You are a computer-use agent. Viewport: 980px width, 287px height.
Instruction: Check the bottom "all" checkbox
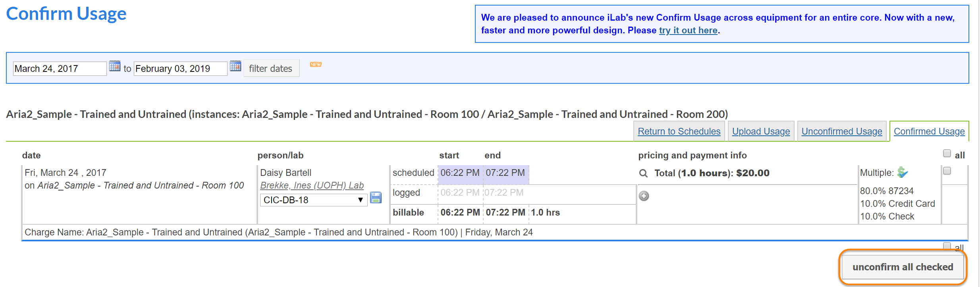[x=947, y=246]
